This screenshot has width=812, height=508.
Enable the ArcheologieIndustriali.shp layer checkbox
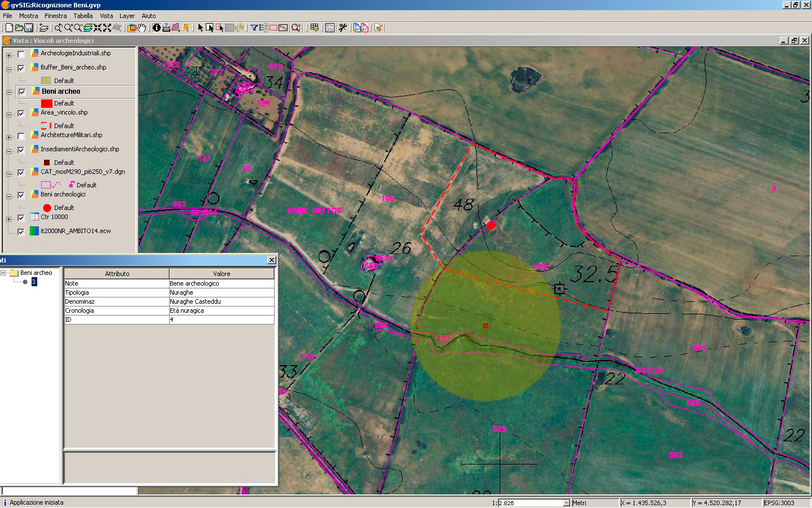(21, 54)
